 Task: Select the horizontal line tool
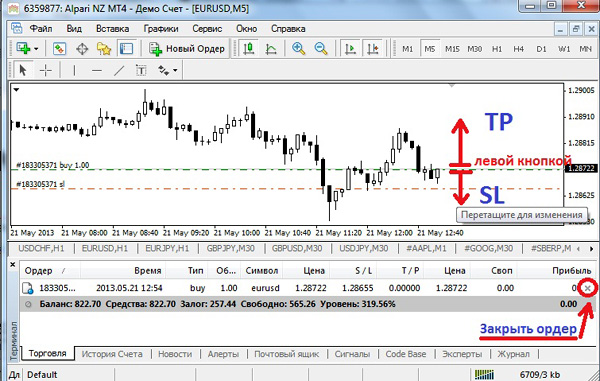[97, 70]
